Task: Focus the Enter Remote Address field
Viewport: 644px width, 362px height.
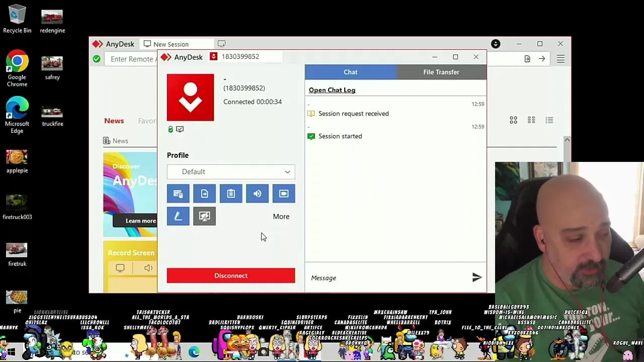Action: [132, 59]
